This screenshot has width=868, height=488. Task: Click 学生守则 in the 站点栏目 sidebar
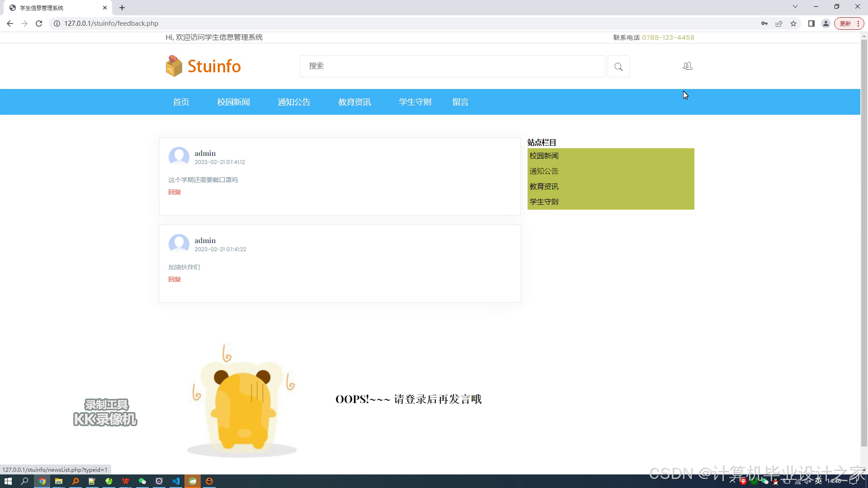pyautogui.click(x=544, y=202)
